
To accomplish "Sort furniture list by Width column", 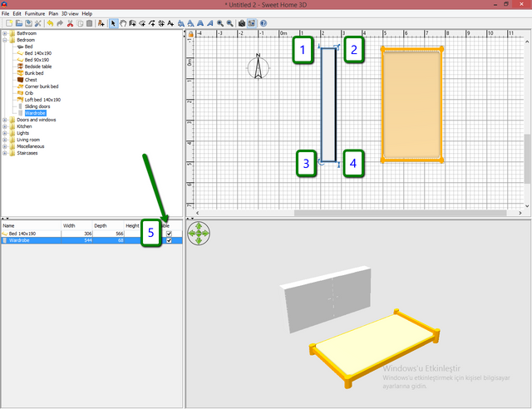I will coord(76,226).
